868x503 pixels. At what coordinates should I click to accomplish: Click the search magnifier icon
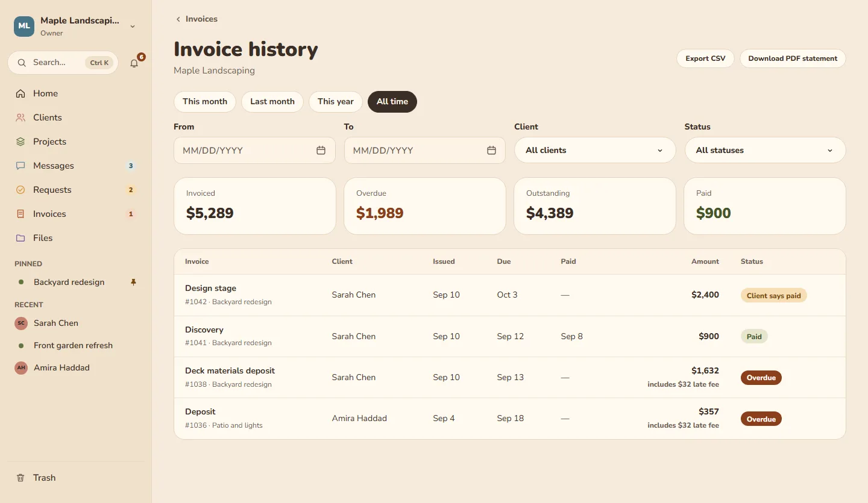pos(22,63)
